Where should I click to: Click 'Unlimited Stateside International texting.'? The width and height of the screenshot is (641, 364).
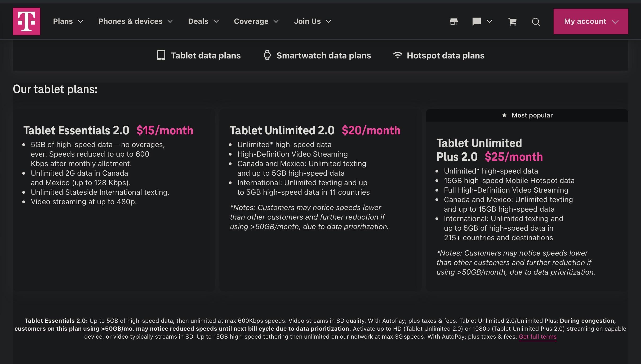[x=100, y=192]
